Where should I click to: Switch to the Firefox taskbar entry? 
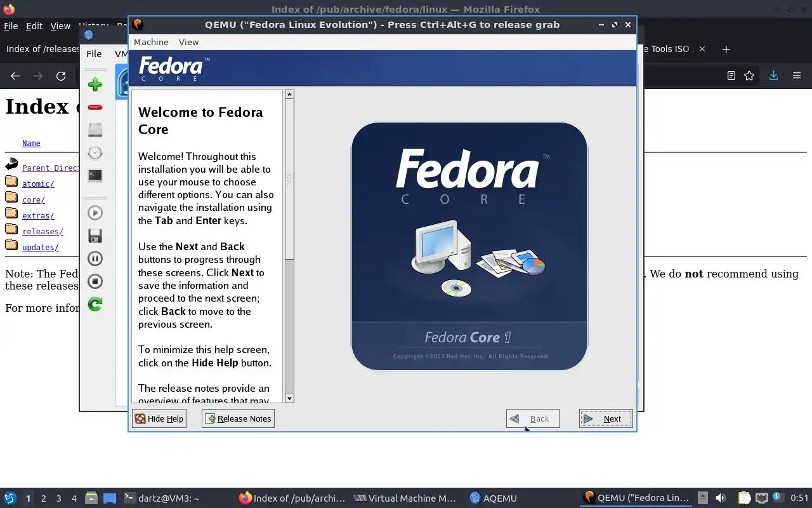(x=292, y=498)
